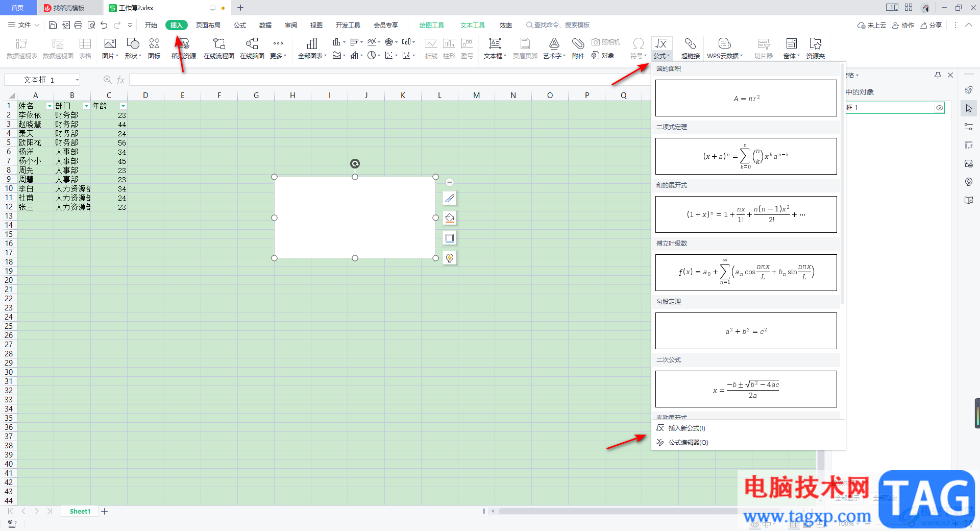Open 在线脑图 online mind map
Screen dimensions: 980x531
coord(252,49)
